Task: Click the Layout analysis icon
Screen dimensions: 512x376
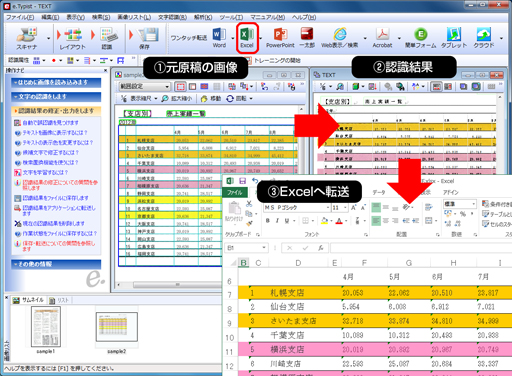Action: pyautogui.click(x=72, y=38)
